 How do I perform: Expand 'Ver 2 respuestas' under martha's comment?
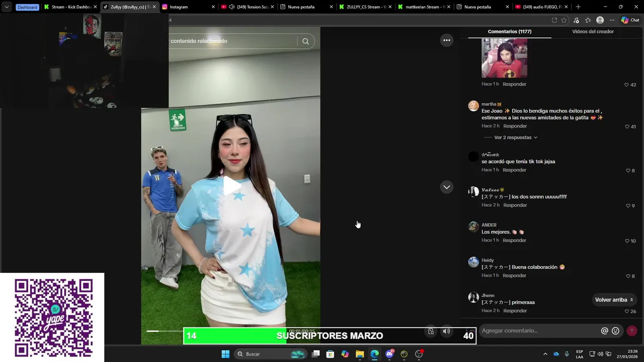516,137
